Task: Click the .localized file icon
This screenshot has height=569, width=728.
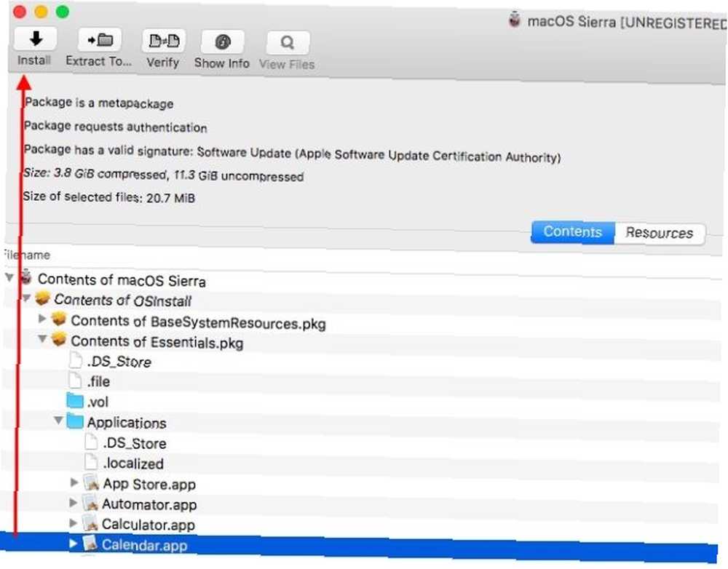Action: coord(92,462)
